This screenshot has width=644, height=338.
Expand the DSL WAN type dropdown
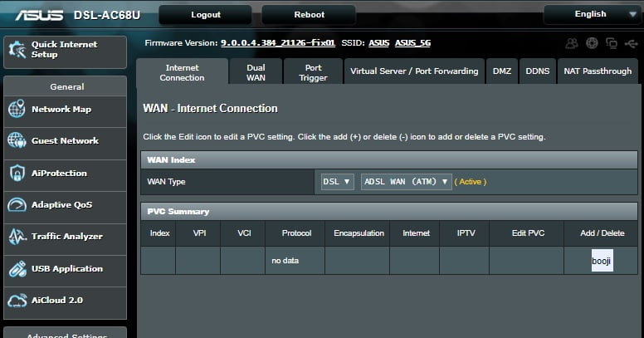tap(338, 181)
